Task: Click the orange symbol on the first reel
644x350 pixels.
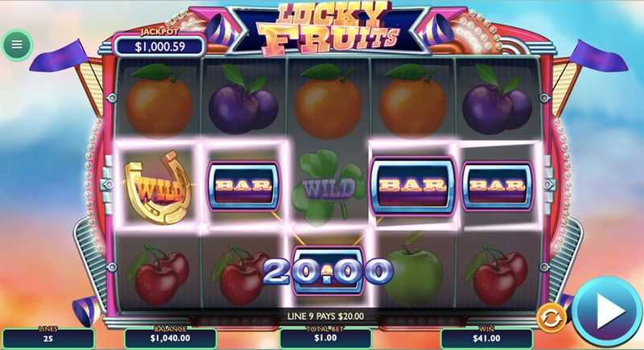Action: 159,100
